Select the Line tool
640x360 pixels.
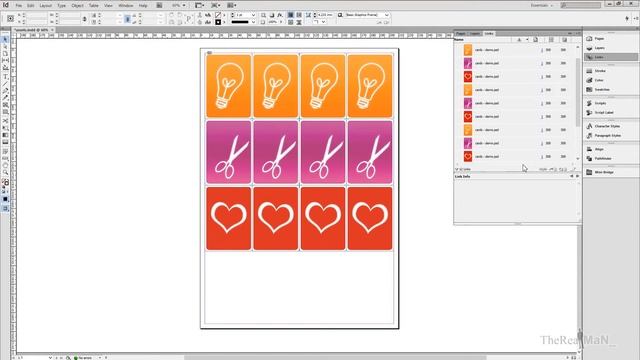(5, 84)
